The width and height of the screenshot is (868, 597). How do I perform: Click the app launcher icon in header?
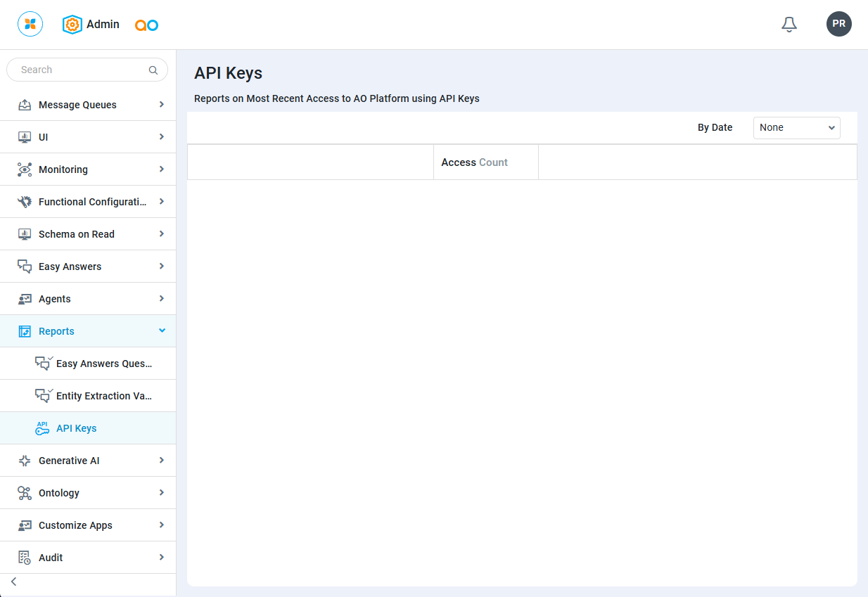pos(30,24)
